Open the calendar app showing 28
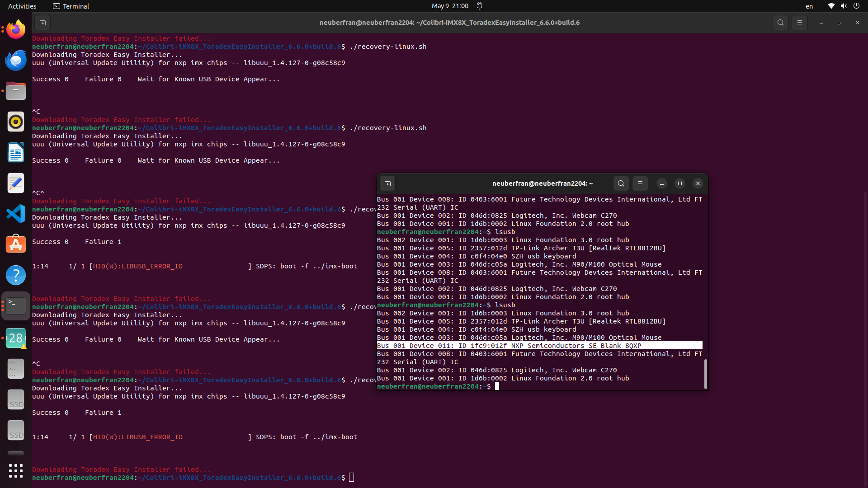868x488 pixels. click(x=16, y=338)
